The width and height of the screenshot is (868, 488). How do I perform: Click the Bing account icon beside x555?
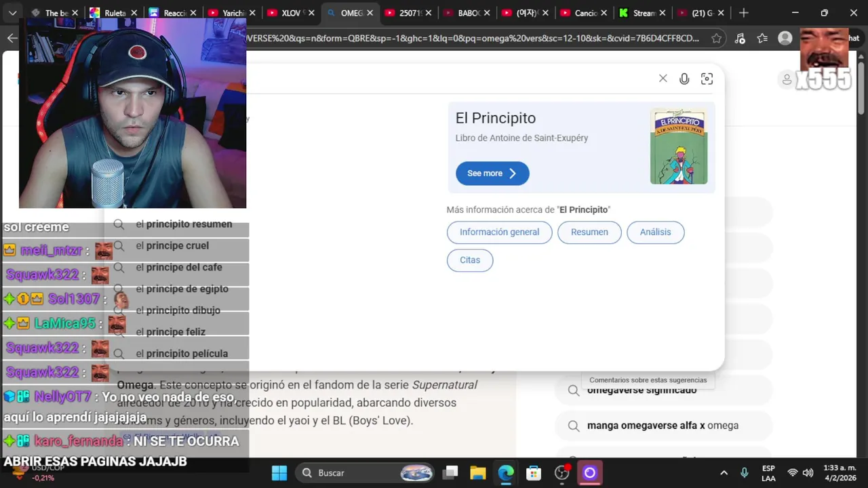coord(787,79)
